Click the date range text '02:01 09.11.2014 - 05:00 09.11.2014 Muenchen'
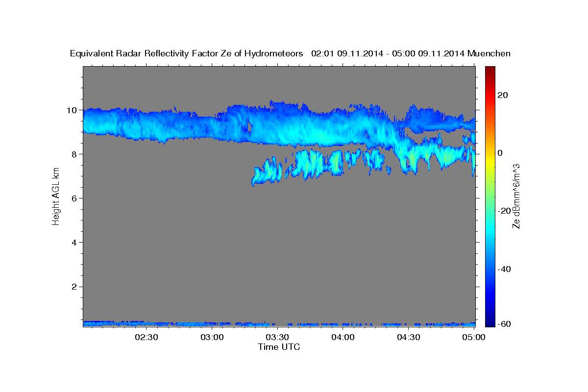 [x=411, y=54]
